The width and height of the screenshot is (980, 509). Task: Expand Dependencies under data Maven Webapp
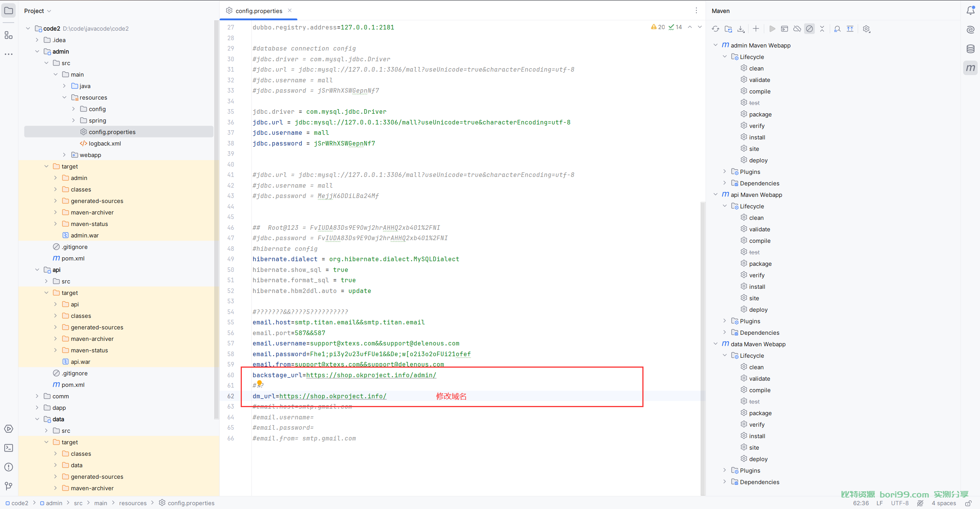[725, 481]
